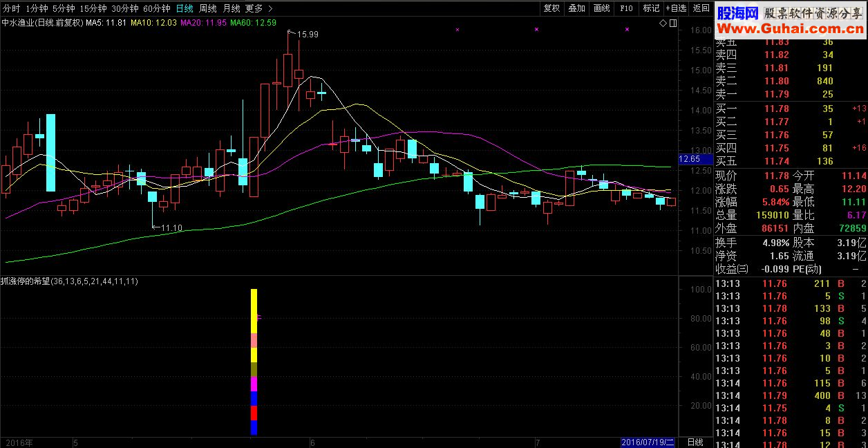Click the diamond icon above the chart
The height and width of the screenshot is (448, 868).
(663, 24)
